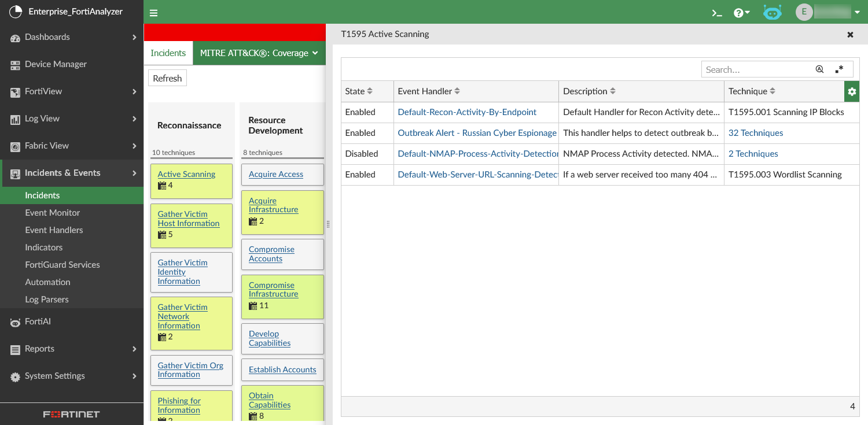
Task: Click the handler count icon on Compromise Infrastructure card
Action: [253, 305]
